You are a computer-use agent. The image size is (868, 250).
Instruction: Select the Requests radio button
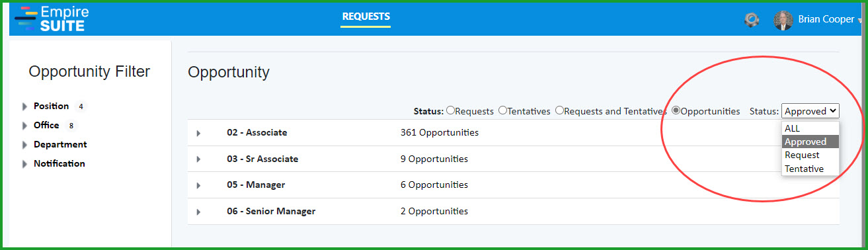(x=451, y=110)
